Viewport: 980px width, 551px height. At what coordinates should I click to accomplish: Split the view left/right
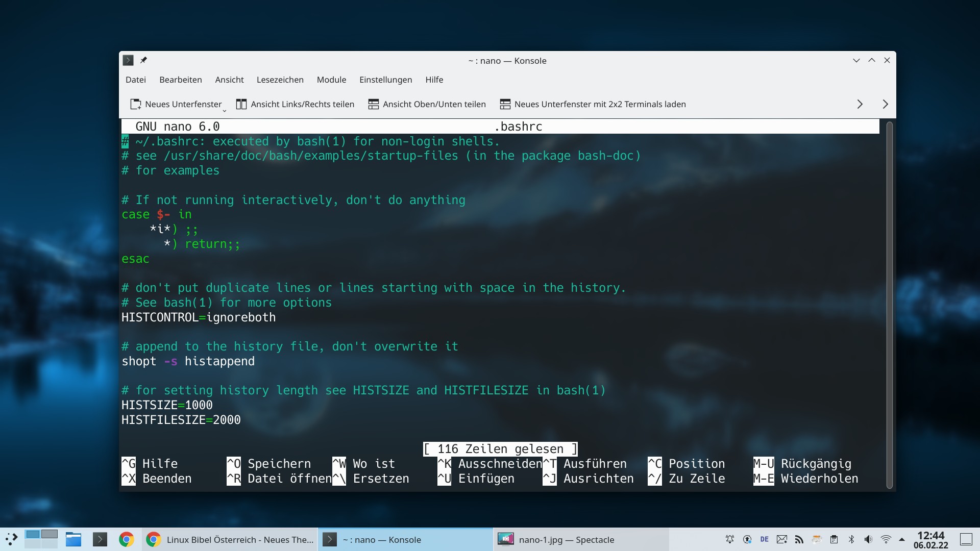pos(295,104)
